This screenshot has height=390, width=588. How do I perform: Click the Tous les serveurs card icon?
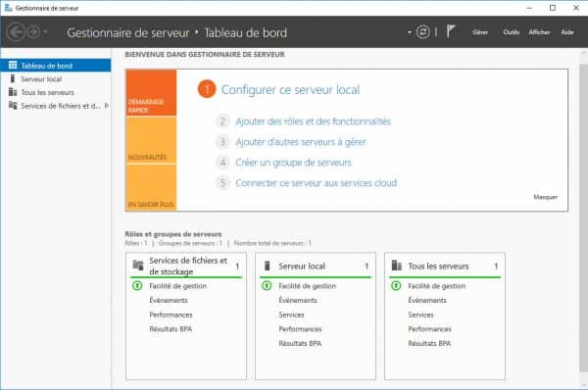[x=397, y=266]
